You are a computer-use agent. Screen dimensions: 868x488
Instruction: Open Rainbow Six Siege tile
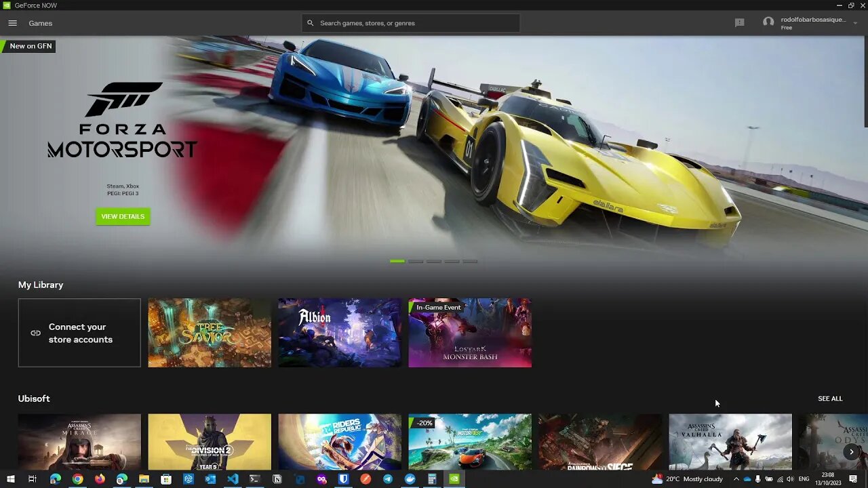(x=600, y=442)
